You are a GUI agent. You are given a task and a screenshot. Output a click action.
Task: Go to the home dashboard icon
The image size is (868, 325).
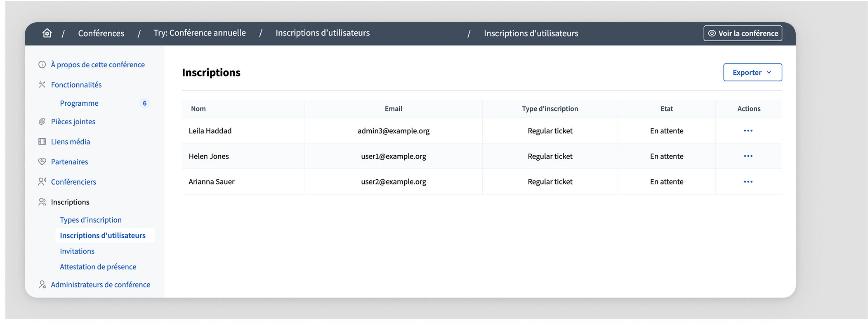point(47,33)
